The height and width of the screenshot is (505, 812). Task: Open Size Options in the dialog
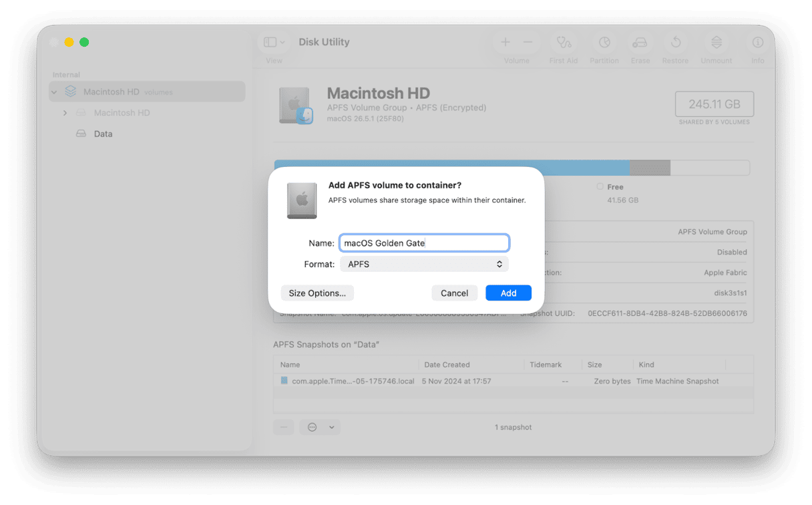(x=317, y=293)
